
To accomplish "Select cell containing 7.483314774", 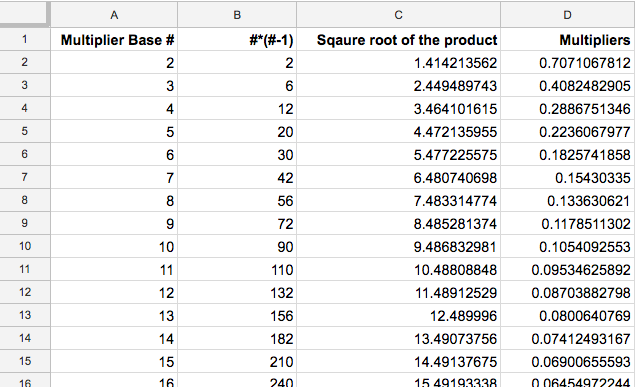I will point(398,200).
